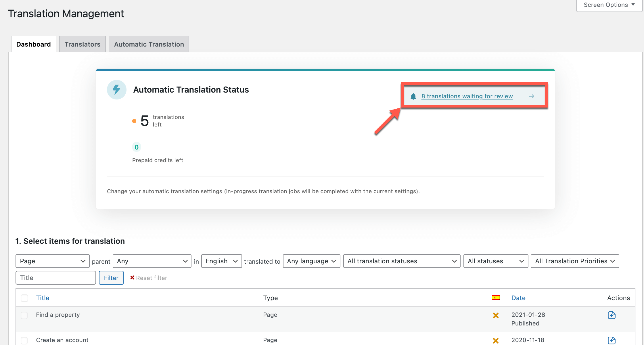Viewport: 644px width, 345px height.
Task: Open the Page post type dropdown
Action: pyautogui.click(x=53, y=261)
